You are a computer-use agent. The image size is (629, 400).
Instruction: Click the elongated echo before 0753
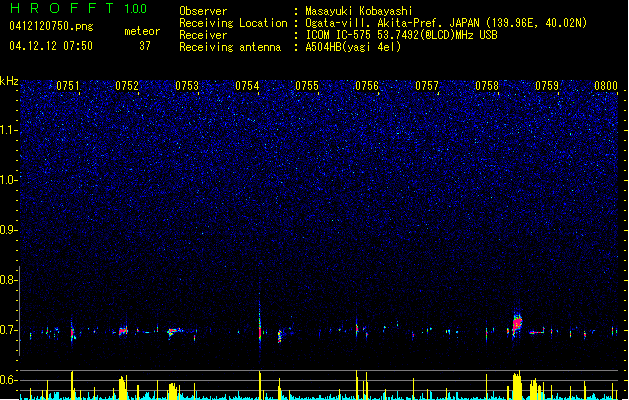tap(174, 332)
